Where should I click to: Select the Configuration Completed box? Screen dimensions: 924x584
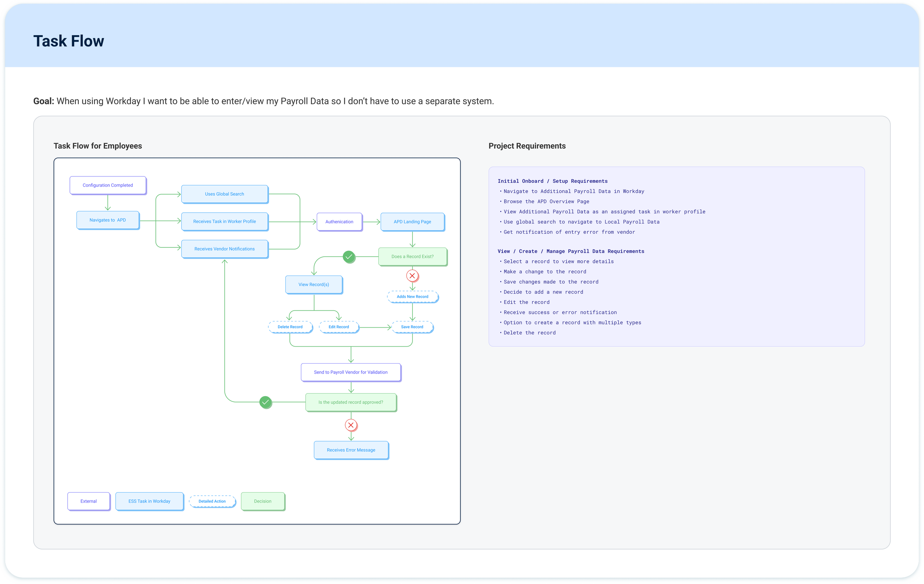click(108, 185)
